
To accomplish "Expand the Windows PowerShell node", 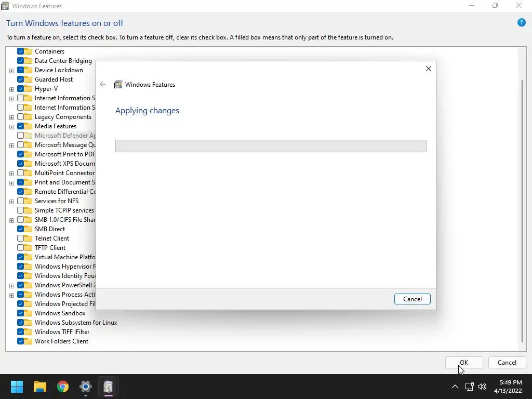I will click(11, 286).
